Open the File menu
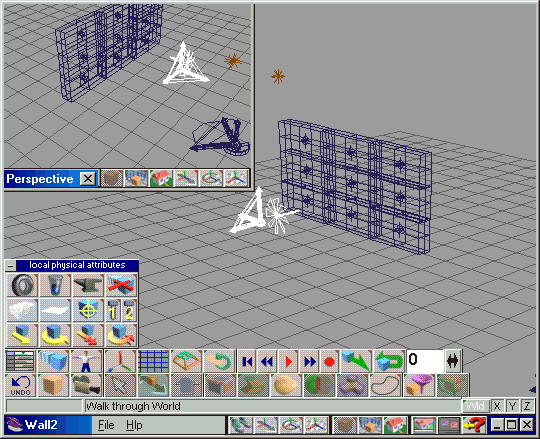Viewport: 540px width, 439px height. (106, 425)
